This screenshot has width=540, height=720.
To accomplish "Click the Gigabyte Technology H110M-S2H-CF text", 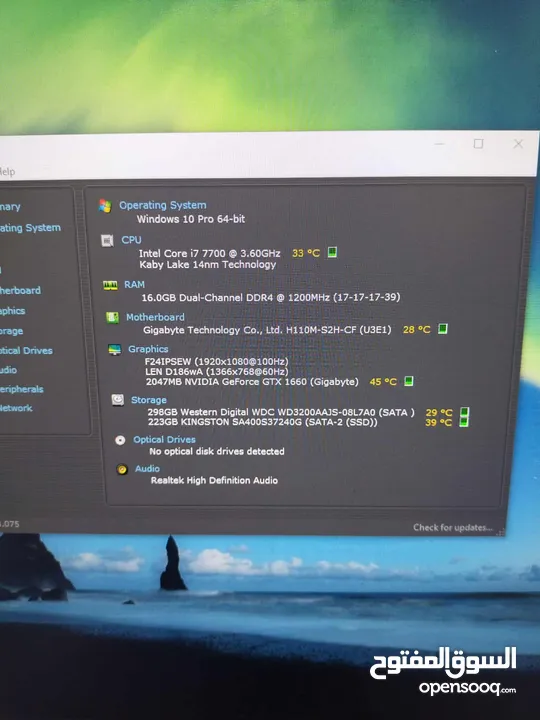I will pos(267,330).
